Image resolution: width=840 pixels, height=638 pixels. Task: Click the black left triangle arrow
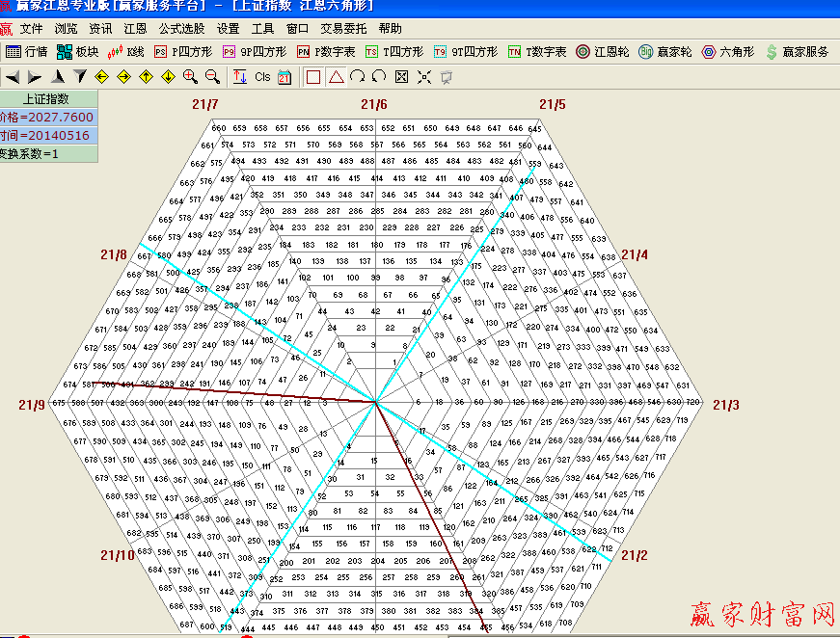(x=12, y=76)
